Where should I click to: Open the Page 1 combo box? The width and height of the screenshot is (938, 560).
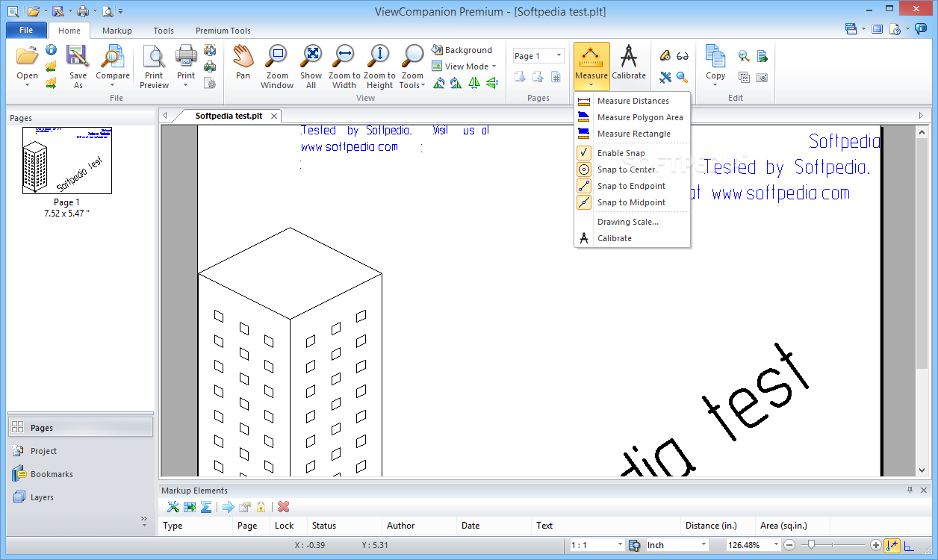tap(538, 55)
